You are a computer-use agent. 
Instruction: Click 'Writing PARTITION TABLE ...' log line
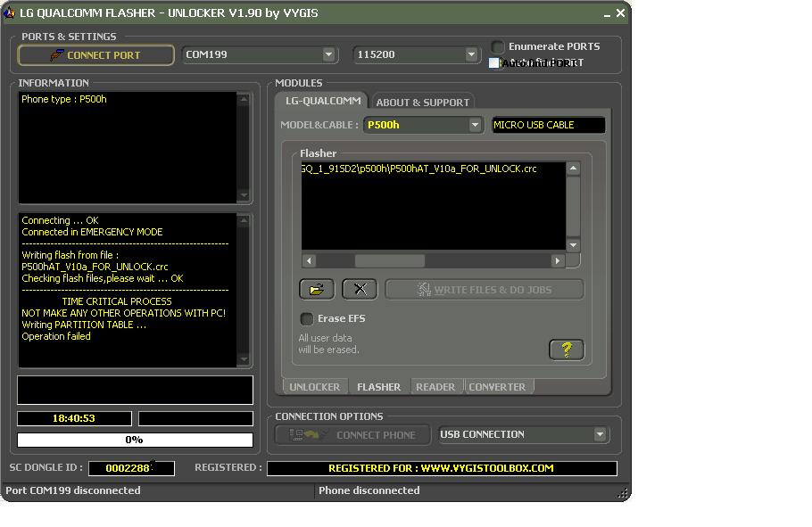pos(84,325)
